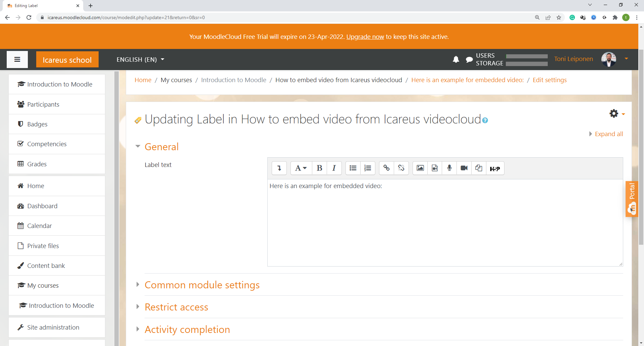
Task: Open the insert link tool
Action: coord(386,168)
